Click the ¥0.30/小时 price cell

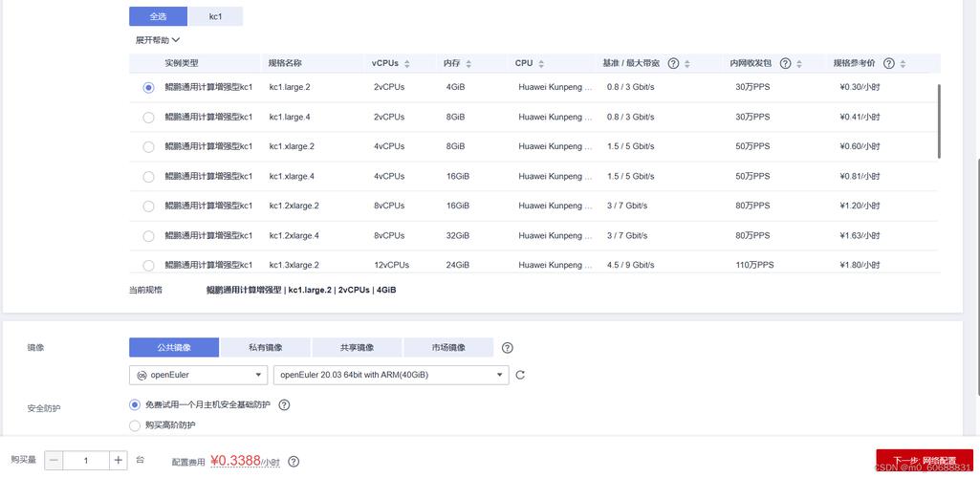pyautogui.click(x=860, y=88)
